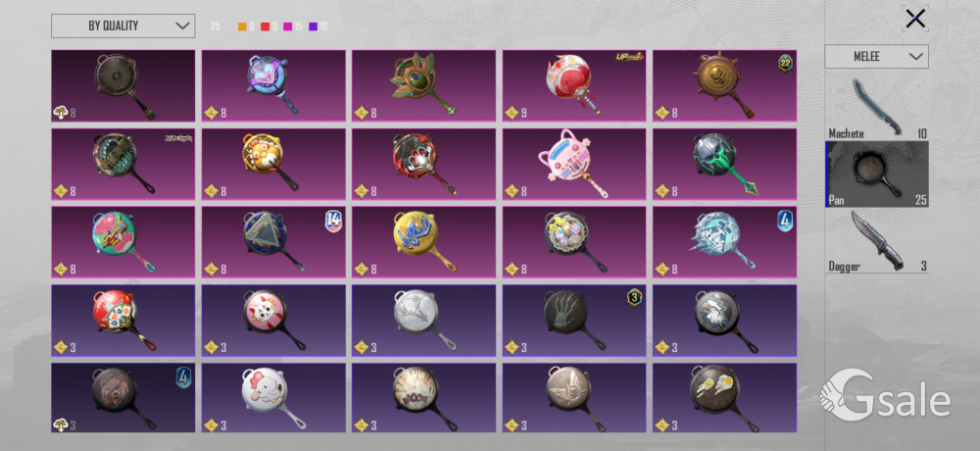Select the pan skin with UP badge

pos(573,85)
